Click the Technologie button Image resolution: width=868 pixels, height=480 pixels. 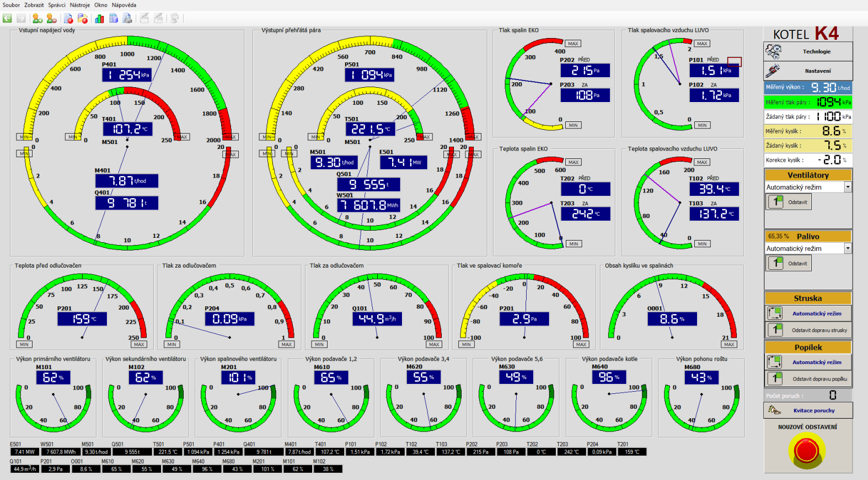[808, 52]
